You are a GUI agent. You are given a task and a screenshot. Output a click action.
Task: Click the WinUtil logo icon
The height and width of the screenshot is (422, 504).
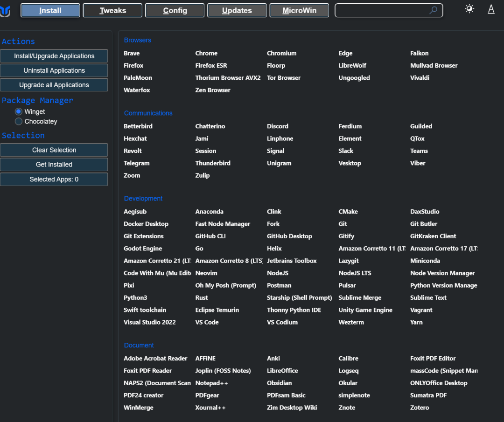(x=5, y=11)
